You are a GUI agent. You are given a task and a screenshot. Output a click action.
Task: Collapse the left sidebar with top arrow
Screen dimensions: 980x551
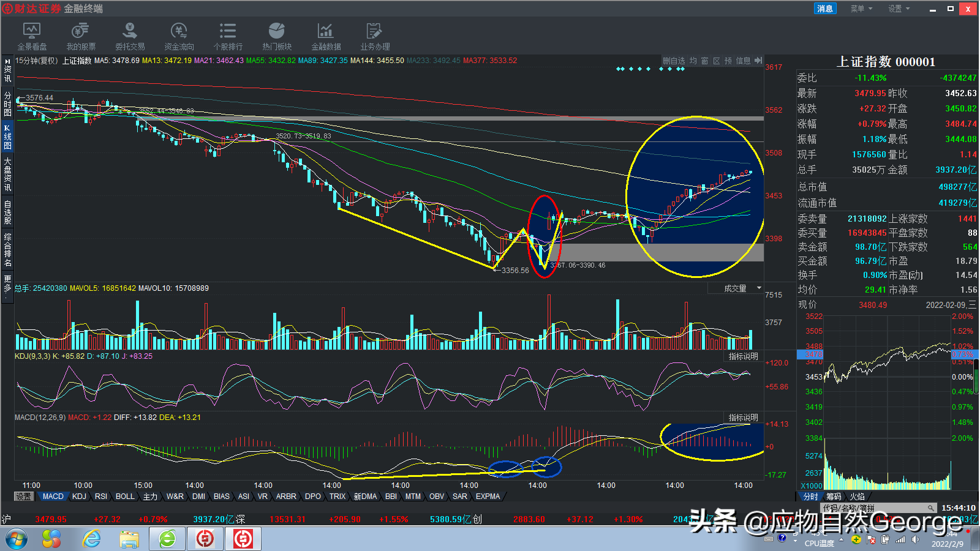[7, 62]
